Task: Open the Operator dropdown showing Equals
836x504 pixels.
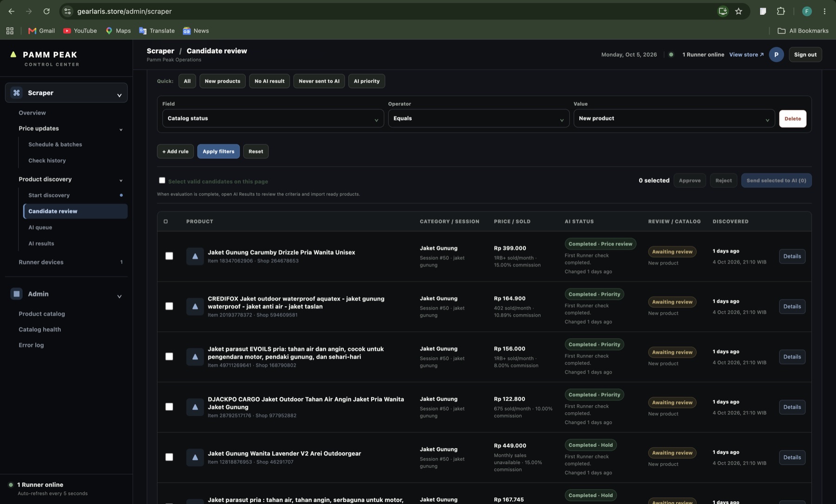Action: click(x=478, y=118)
